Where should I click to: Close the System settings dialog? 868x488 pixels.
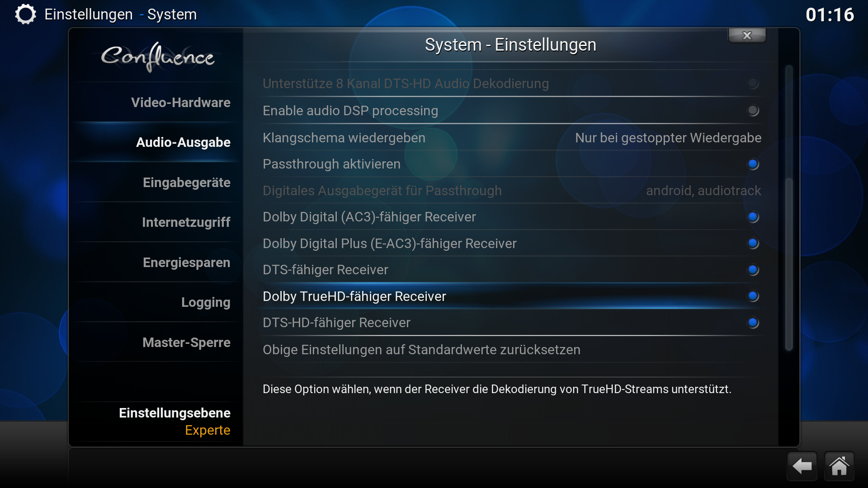tap(747, 35)
